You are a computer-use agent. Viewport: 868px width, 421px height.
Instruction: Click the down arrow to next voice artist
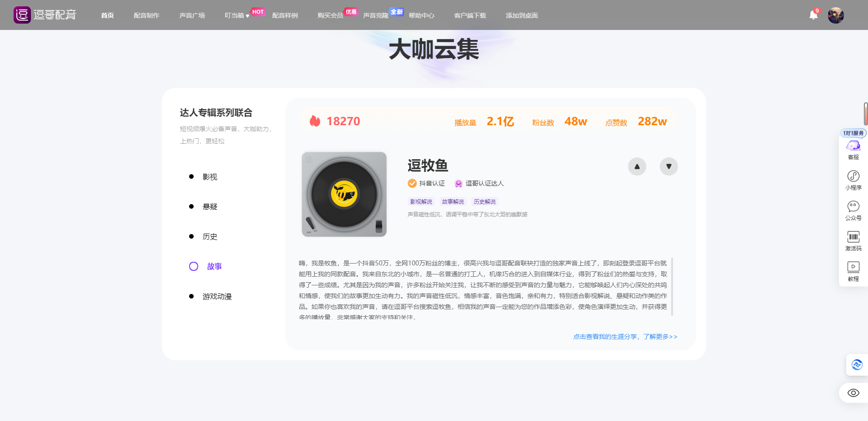668,166
